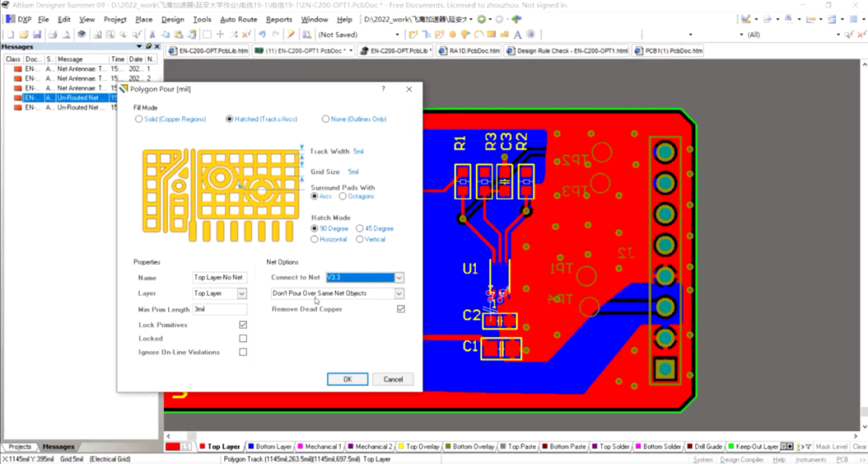Click the Copy toolbar icon
868x464 pixels.
click(x=165, y=35)
